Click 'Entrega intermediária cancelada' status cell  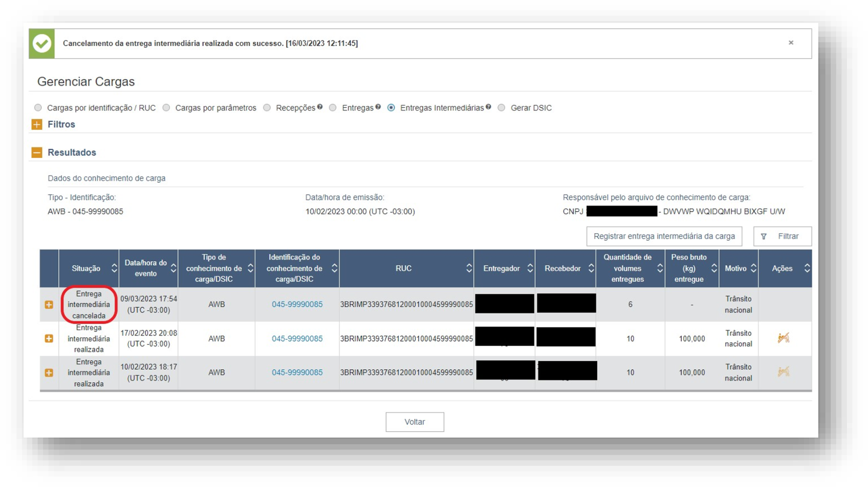(89, 305)
